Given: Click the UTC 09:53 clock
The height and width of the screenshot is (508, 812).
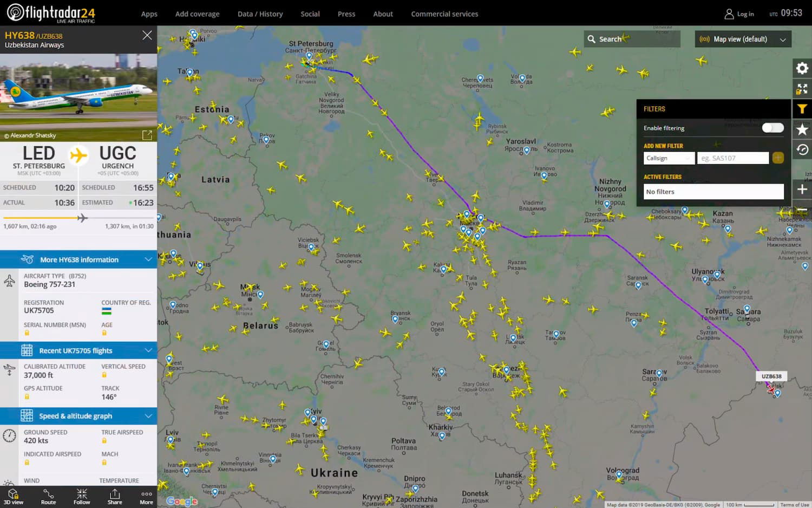Looking at the screenshot, I should pyautogui.click(x=786, y=13).
